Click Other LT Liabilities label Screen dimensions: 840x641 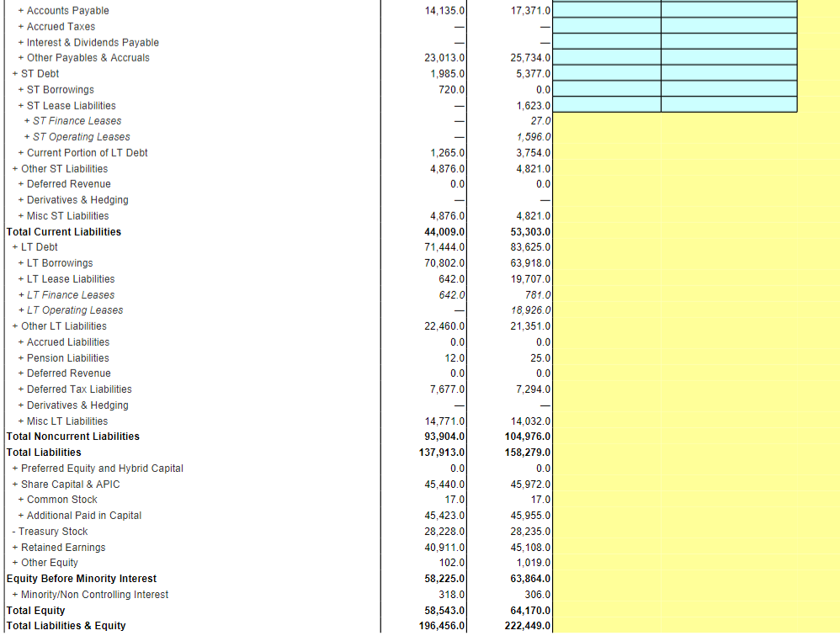click(64, 326)
